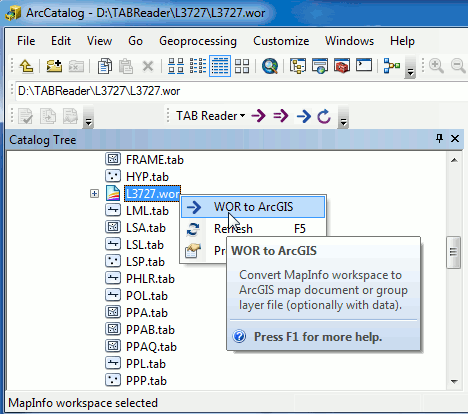Select LSL.tab in the tree

tap(145, 245)
